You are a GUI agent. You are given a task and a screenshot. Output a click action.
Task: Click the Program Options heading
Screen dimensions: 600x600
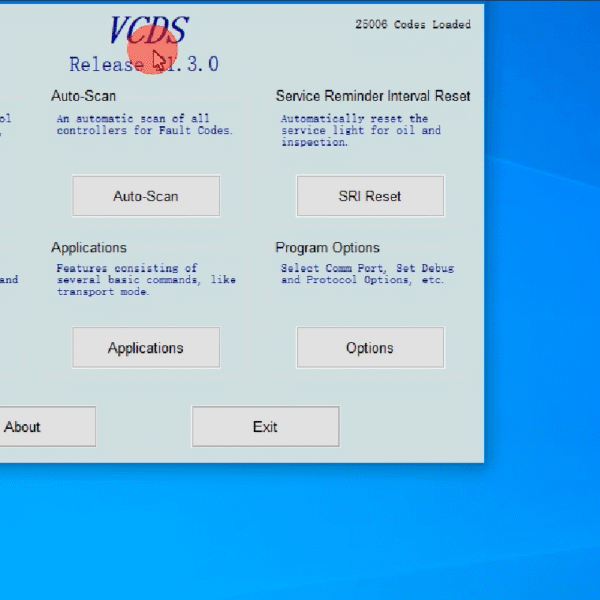[328, 248]
